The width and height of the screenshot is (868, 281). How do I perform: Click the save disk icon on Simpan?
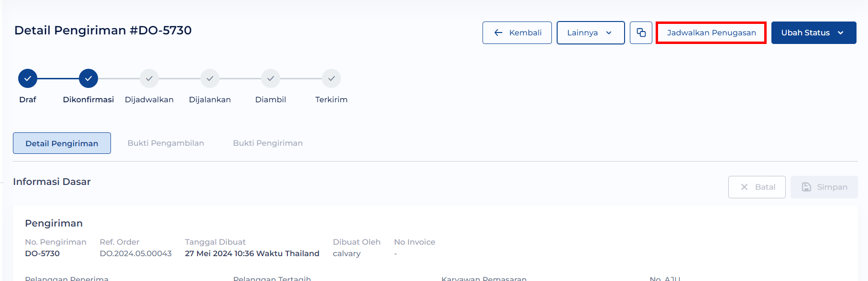[x=806, y=187]
